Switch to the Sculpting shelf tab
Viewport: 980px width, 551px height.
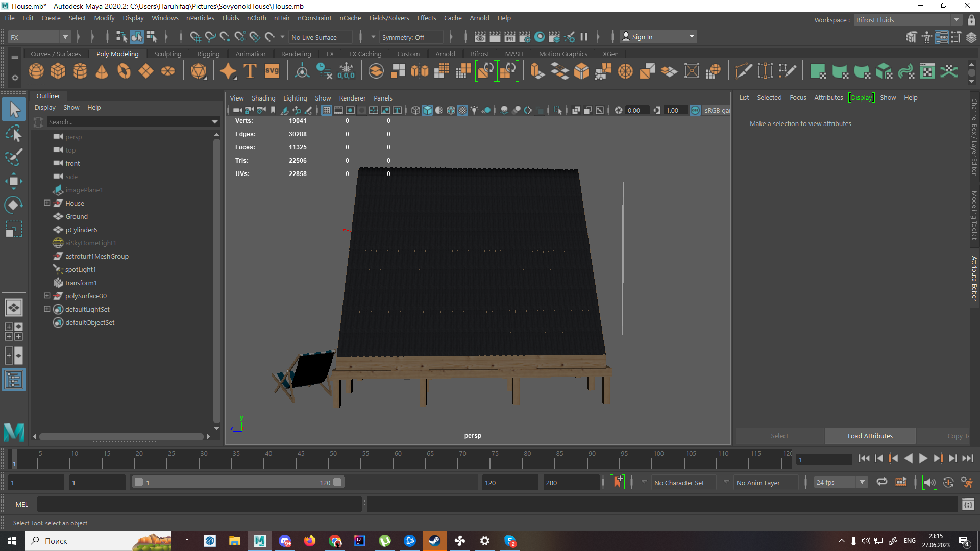coord(167,54)
